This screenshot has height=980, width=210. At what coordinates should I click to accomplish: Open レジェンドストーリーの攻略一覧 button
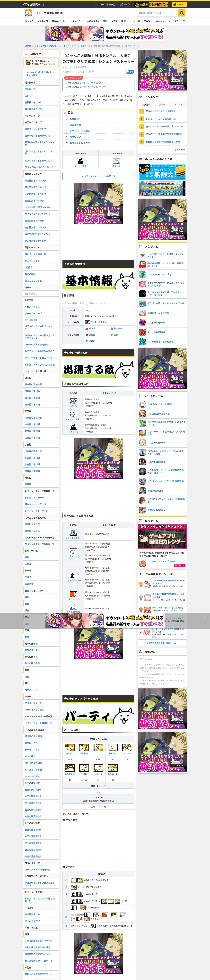coord(98,176)
